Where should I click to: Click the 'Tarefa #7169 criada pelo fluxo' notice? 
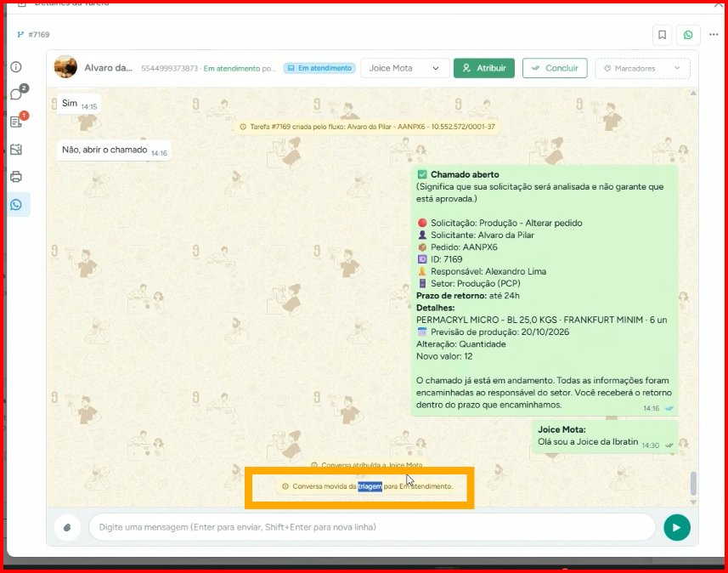[367, 127]
